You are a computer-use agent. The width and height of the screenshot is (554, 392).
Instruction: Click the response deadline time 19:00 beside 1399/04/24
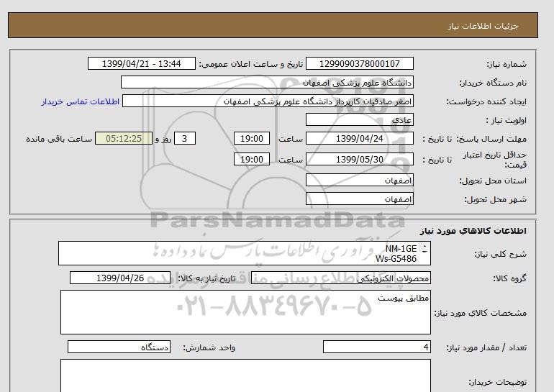pos(252,138)
